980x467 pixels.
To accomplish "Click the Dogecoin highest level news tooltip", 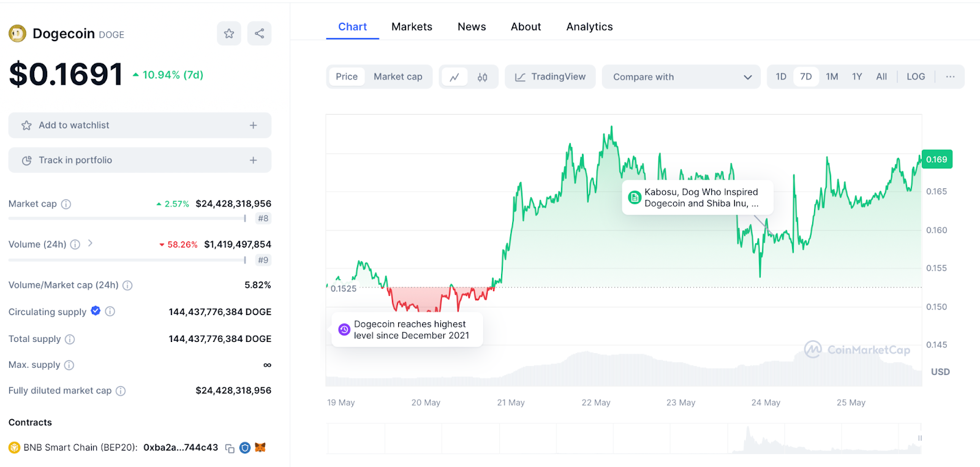I will click(x=407, y=330).
